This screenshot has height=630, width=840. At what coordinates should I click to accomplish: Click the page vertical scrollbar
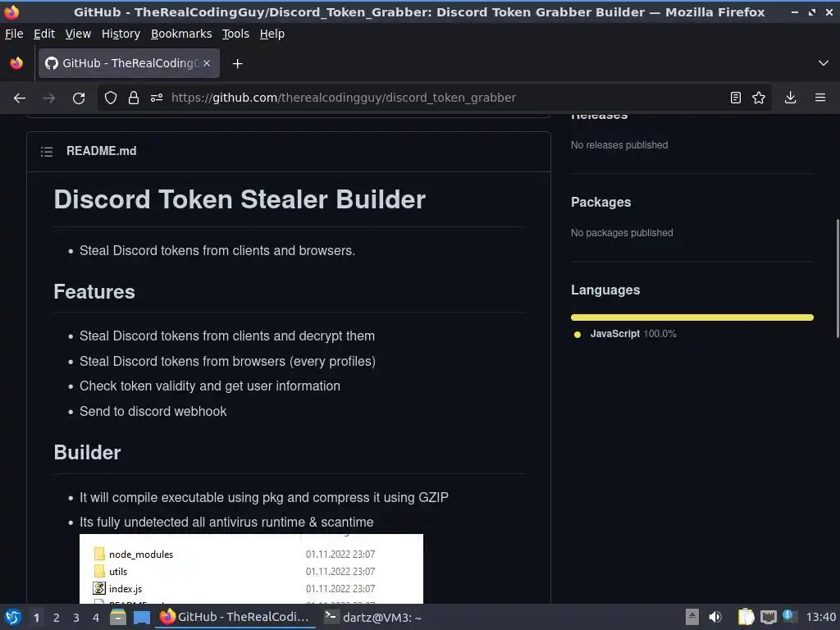click(x=838, y=279)
